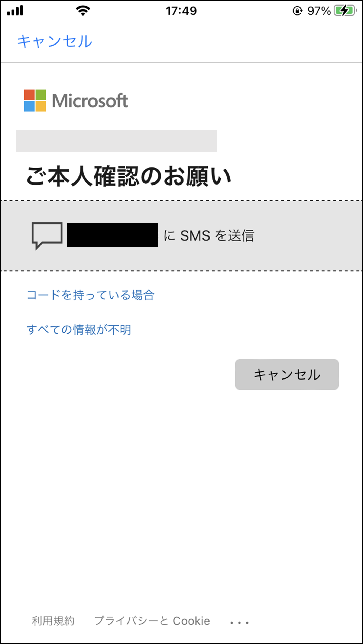Tap the rotation lock status icon
The width and height of the screenshot is (363, 644).
point(298,11)
